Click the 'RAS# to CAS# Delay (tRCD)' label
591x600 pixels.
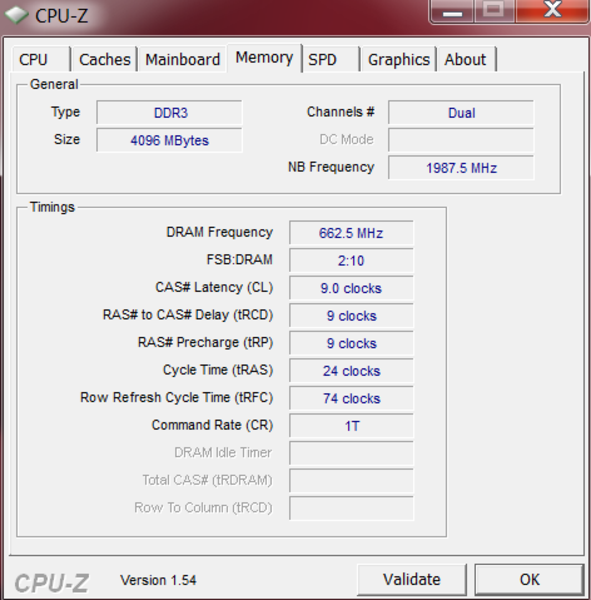(x=188, y=315)
